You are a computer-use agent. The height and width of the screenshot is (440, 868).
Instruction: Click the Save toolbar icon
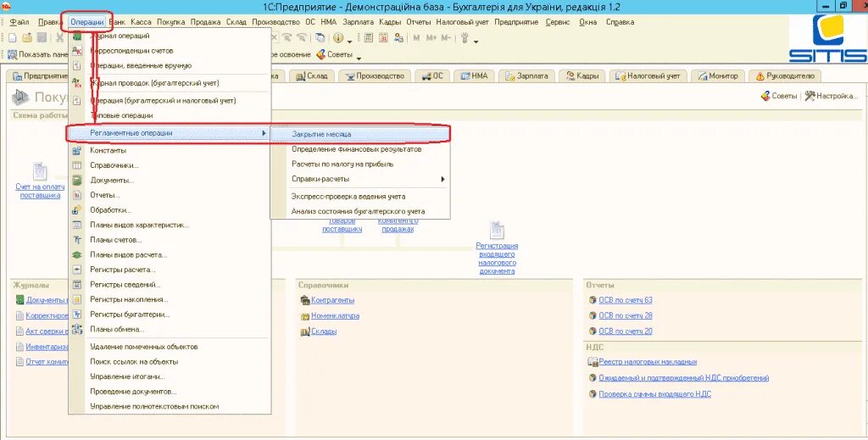42,38
